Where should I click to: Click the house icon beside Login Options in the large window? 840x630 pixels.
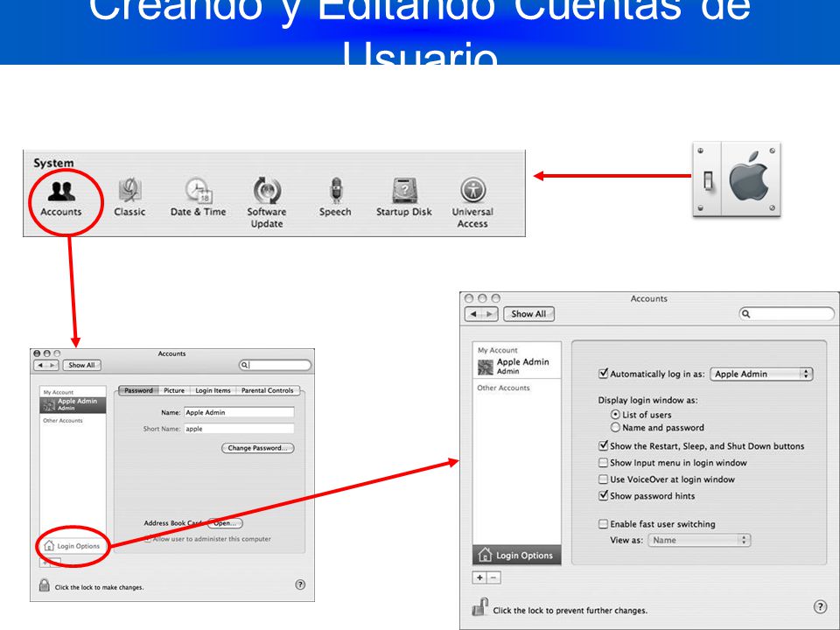[485, 555]
